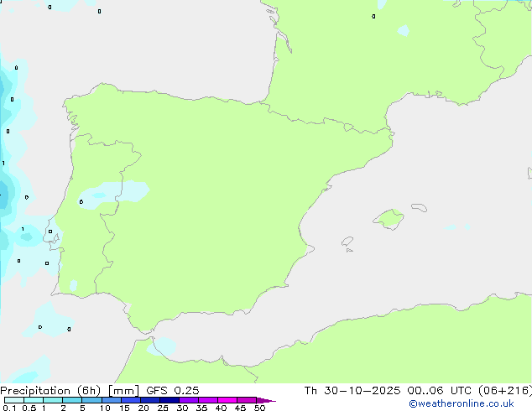Click the purple arrow tip past 50 in the legend
This screenshot has height=411, width=532.
[x=266, y=400]
